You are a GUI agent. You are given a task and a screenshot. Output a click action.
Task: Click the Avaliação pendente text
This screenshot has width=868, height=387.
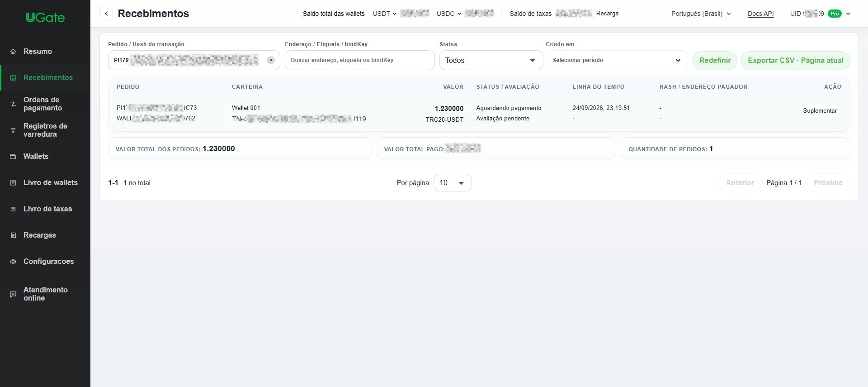[x=502, y=119]
